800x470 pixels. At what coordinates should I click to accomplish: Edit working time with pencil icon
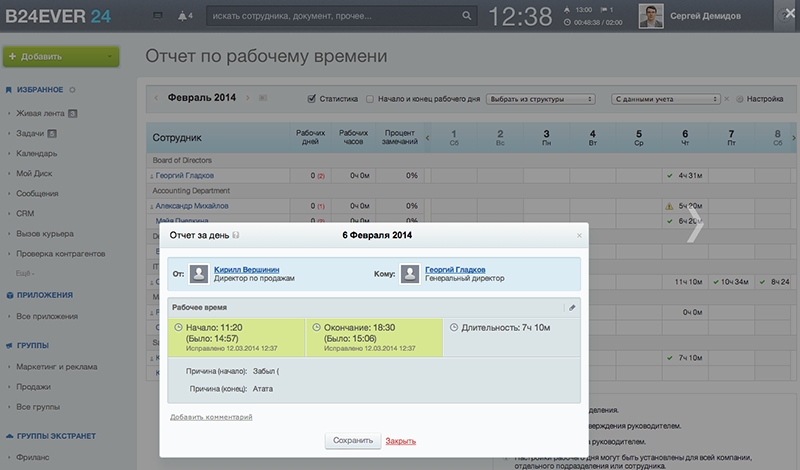pos(572,308)
